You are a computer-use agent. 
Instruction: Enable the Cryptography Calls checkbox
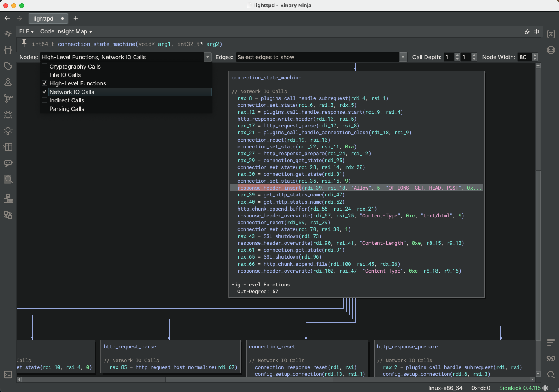44,67
